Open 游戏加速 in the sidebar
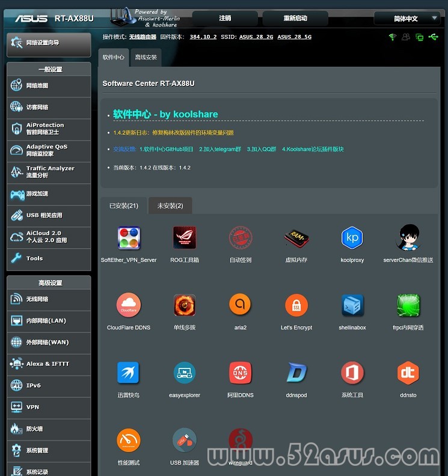 pos(49,194)
